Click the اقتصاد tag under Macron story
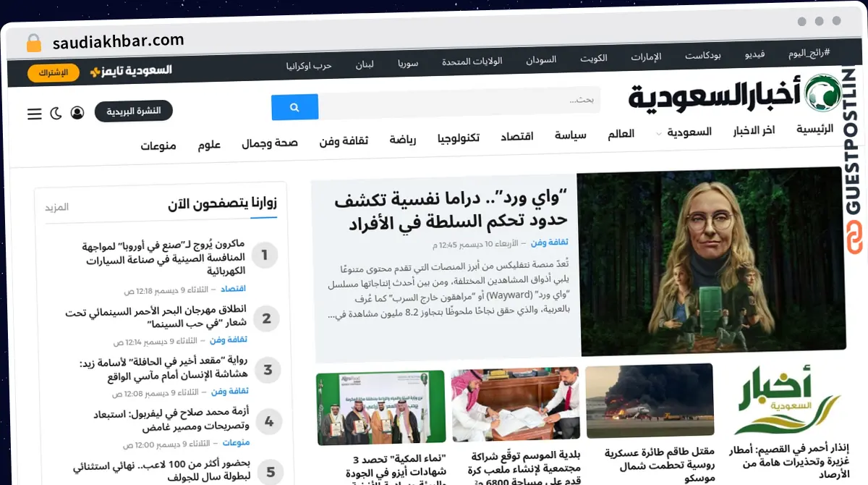Screen dimensions: 868x485 point(233,289)
